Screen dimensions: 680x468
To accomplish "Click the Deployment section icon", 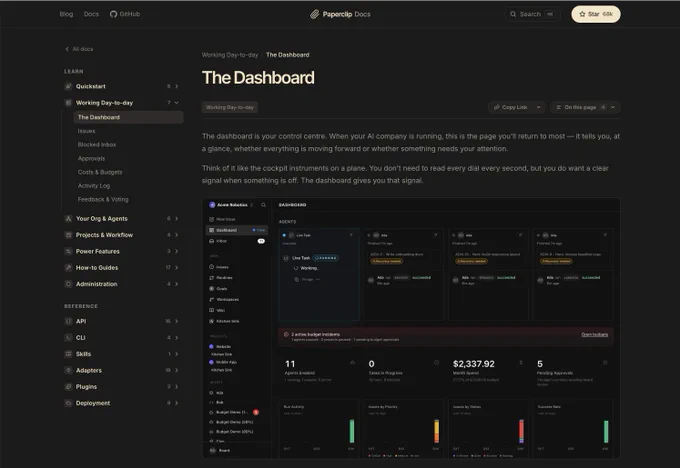I will 68,403.
